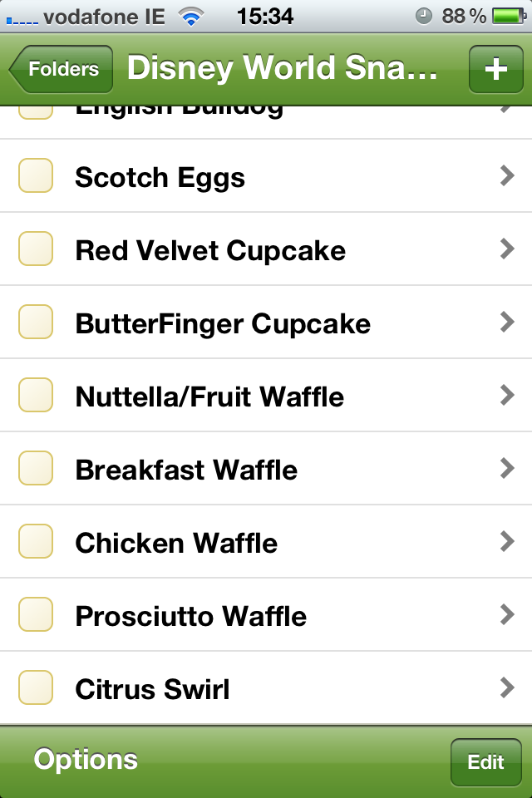Screen dimensions: 532x798
Task: Tick the Red Velvet Cupcake checkbox
Action: tap(36, 250)
